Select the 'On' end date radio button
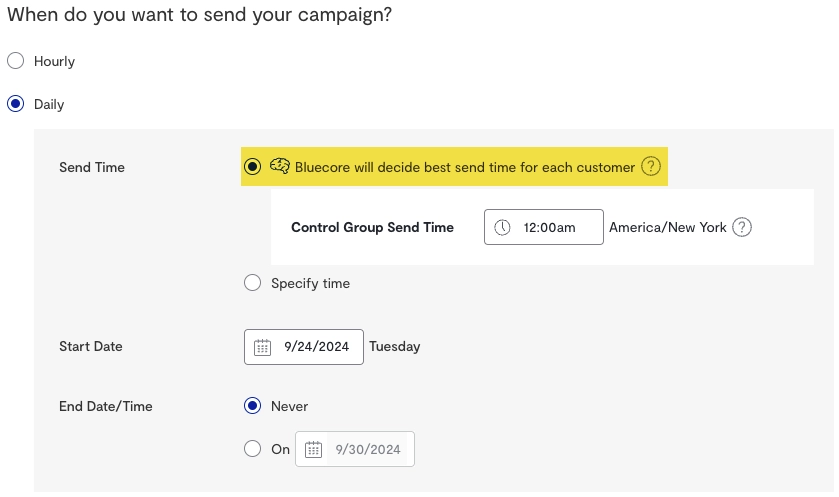Screen dimensions: 839x497 pos(253,449)
